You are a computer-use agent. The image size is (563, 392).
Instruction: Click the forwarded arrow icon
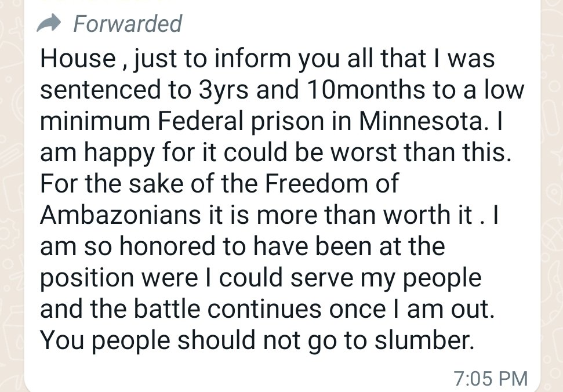pos(49,24)
